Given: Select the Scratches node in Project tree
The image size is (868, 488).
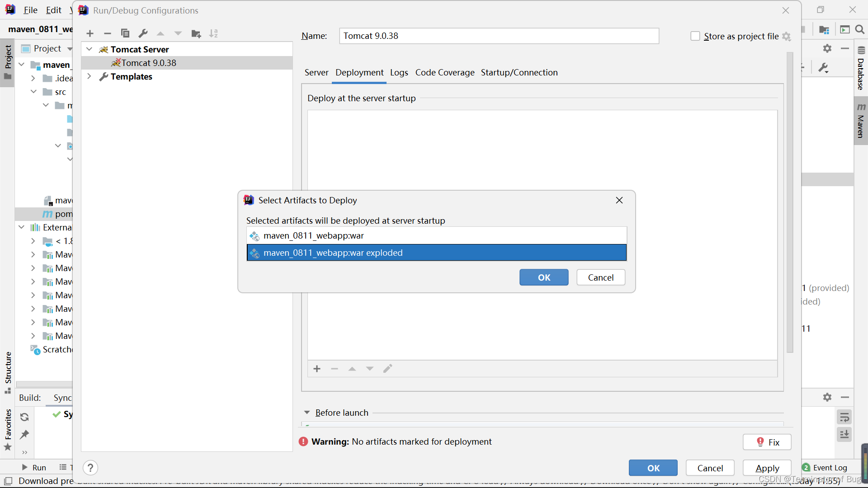Looking at the screenshot, I should pos(51,349).
